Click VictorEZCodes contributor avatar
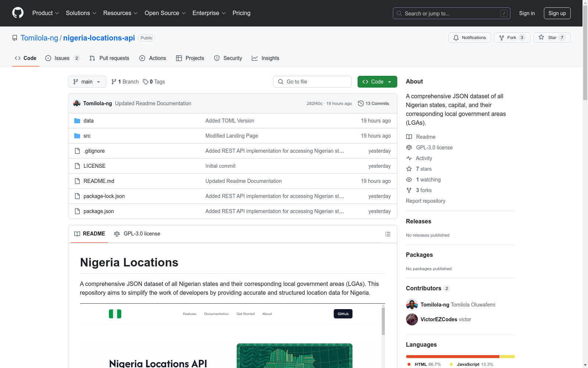Viewport: 588px width, 368px height. [x=412, y=319]
